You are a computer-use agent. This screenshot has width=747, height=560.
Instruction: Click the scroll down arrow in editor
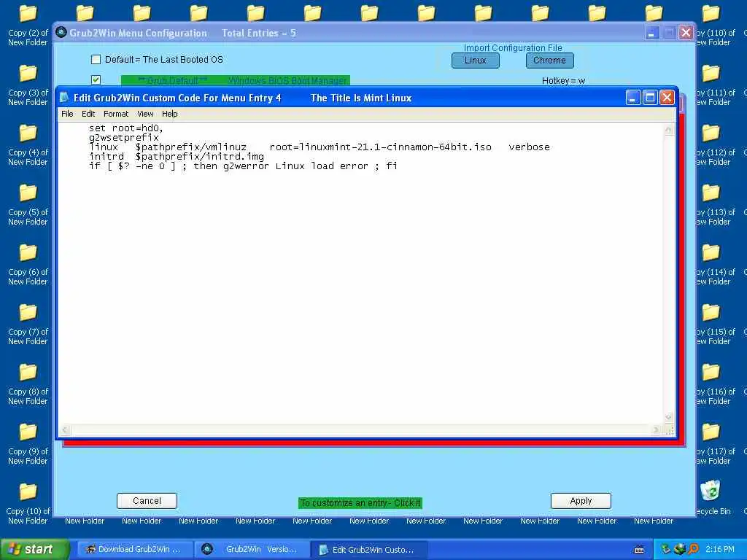(x=669, y=417)
